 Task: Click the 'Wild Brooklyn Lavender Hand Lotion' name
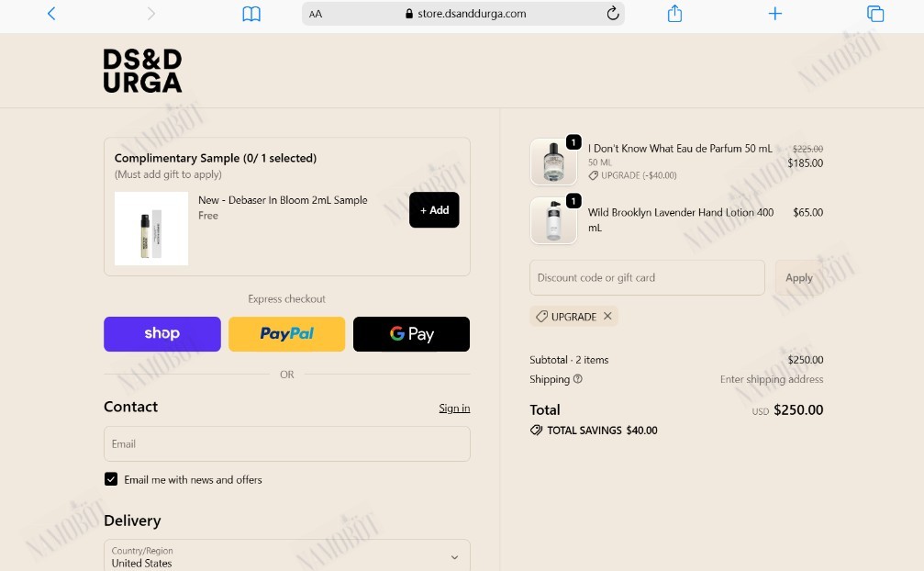[x=681, y=219]
